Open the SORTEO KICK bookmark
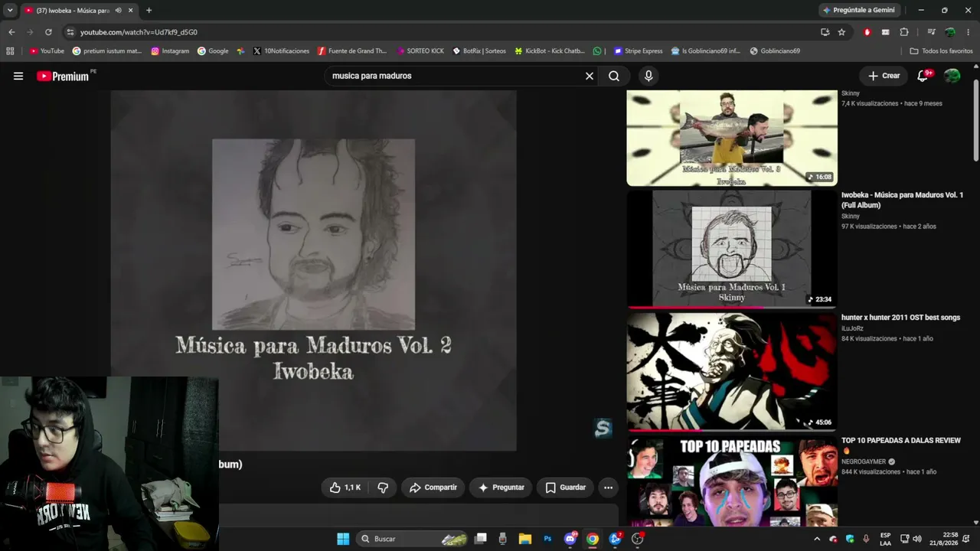 pos(420,51)
